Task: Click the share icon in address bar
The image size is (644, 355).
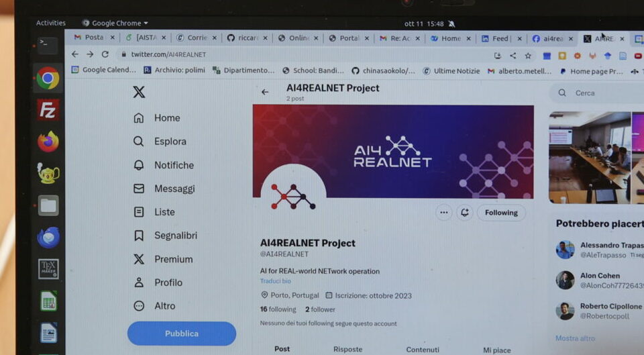Action: pos(513,56)
